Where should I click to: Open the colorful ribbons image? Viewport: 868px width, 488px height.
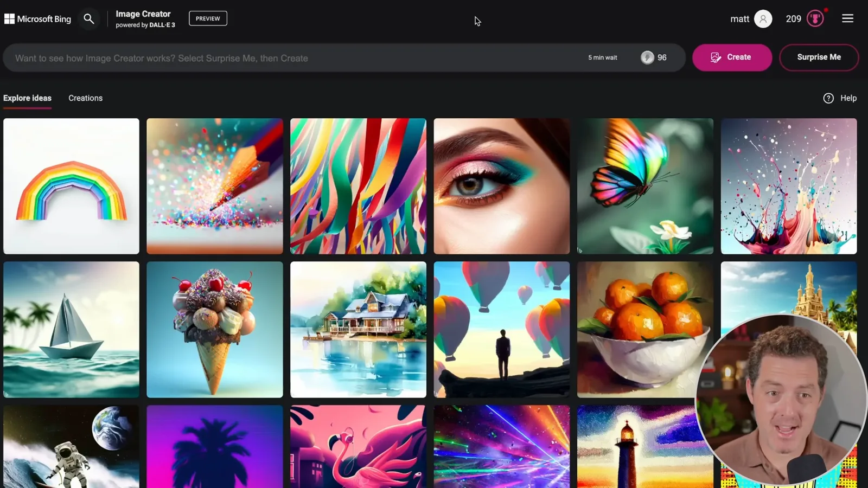click(x=358, y=186)
